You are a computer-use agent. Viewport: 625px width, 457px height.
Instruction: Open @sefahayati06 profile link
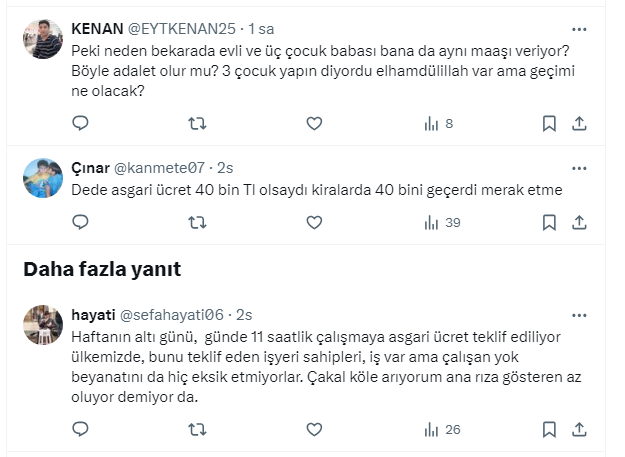coord(170,314)
